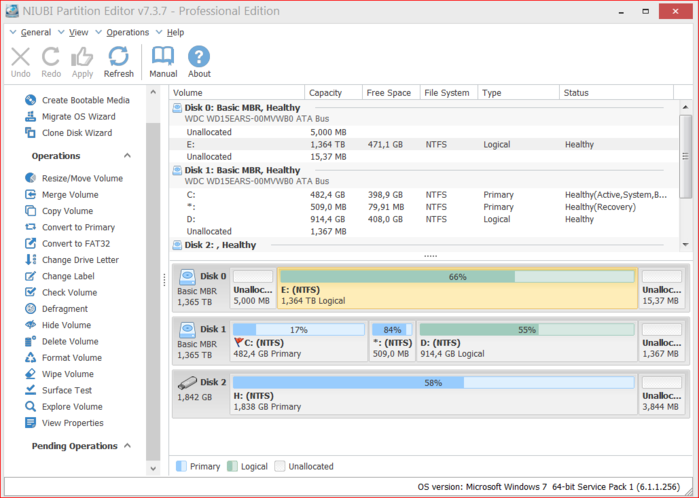Choose Merge Volume operation

click(x=62, y=195)
